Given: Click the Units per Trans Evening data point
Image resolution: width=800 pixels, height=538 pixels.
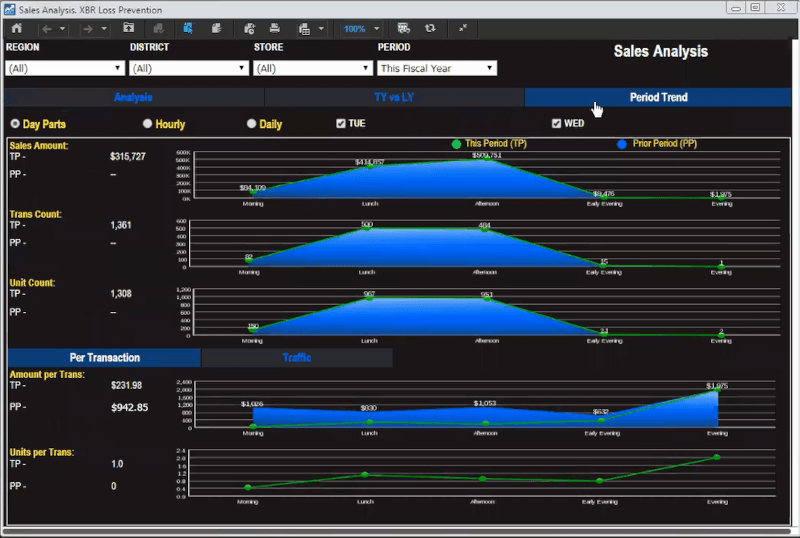Looking at the screenshot, I should [717, 457].
